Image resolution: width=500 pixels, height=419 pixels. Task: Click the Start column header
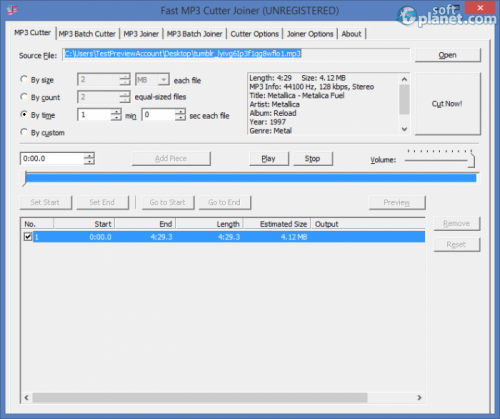coord(84,224)
